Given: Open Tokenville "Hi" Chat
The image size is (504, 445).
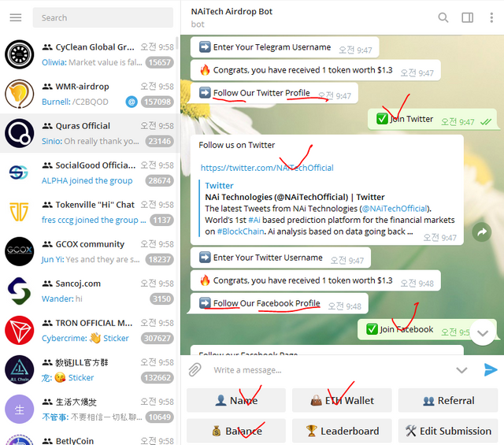Looking at the screenshot, I should pos(90,212).
